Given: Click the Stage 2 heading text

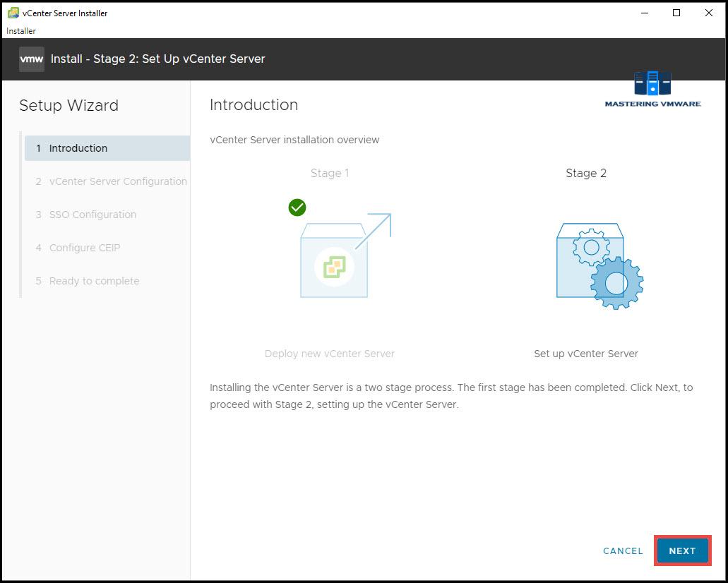Looking at the screenshot, I should [x=586, y=173].
